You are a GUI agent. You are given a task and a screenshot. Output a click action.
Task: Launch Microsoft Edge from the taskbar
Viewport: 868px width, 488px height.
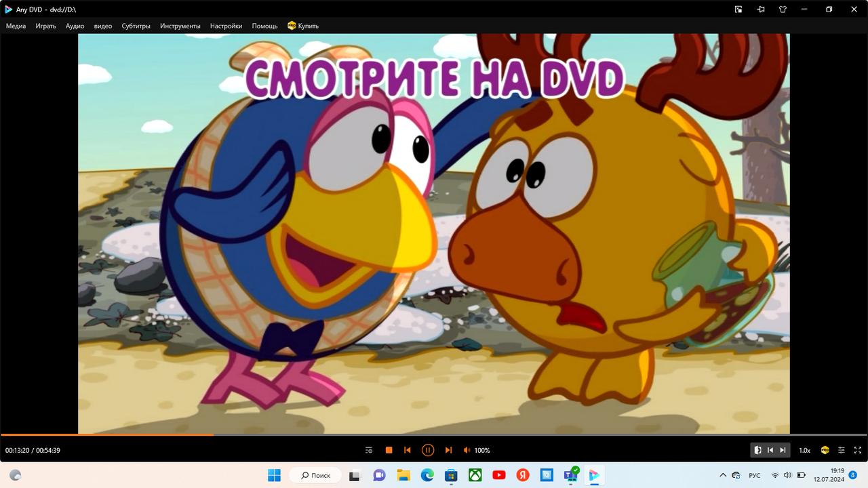pos(427,475)
